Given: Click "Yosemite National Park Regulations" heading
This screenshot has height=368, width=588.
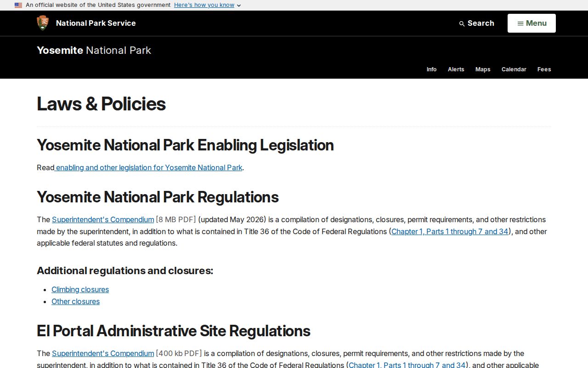Looking at the screenshot, I should coord(158,197).
